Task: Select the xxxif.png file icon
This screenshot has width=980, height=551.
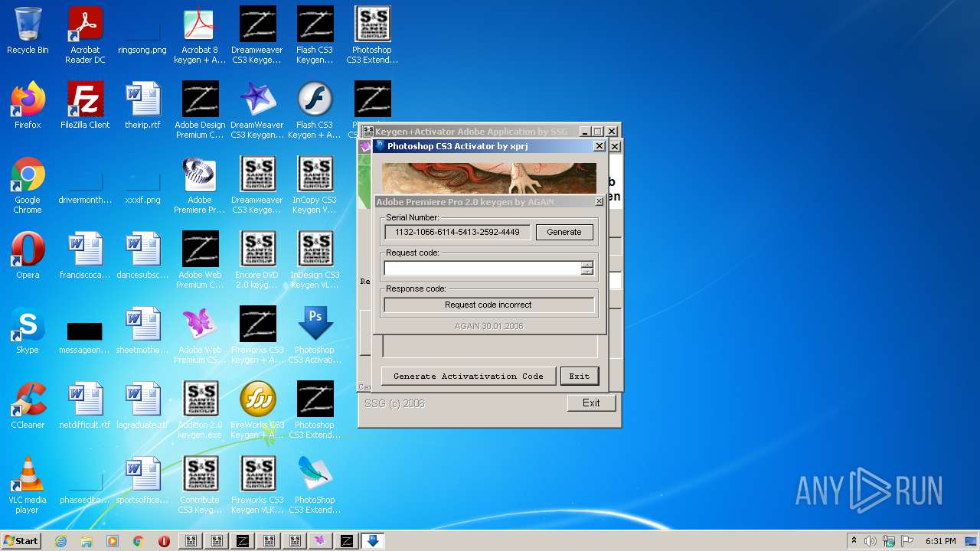Action: pyautogui.click(x=142, y=181)
